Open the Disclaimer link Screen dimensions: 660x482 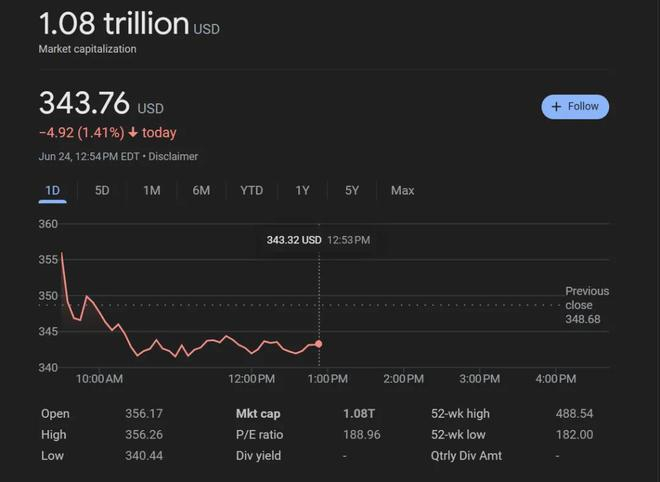tap(173, 157)
